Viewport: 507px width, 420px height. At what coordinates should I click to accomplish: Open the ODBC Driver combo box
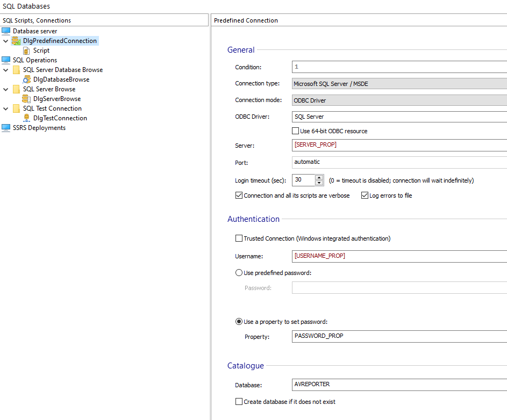[399, 117]
